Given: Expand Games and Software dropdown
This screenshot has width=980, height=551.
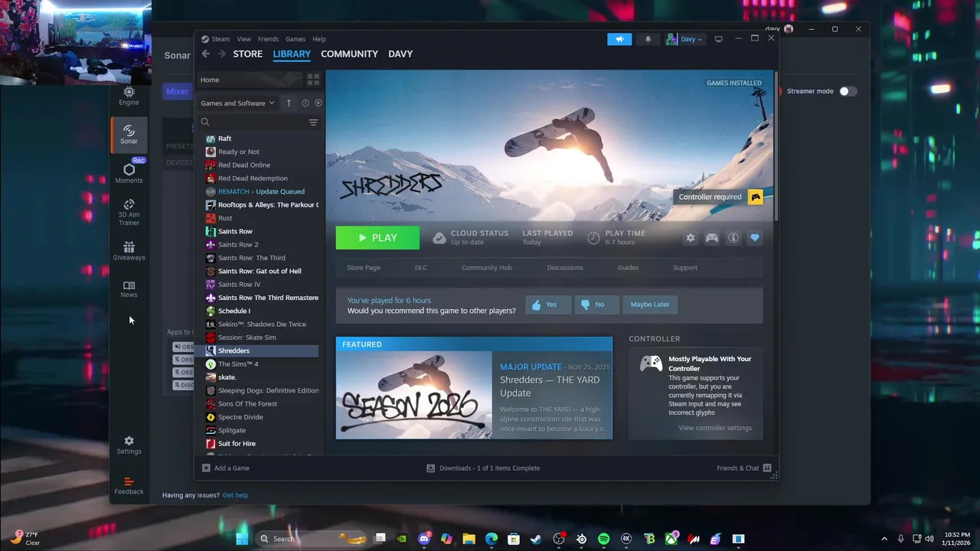Looking at the screenshot, I should [x=237, y=103].
